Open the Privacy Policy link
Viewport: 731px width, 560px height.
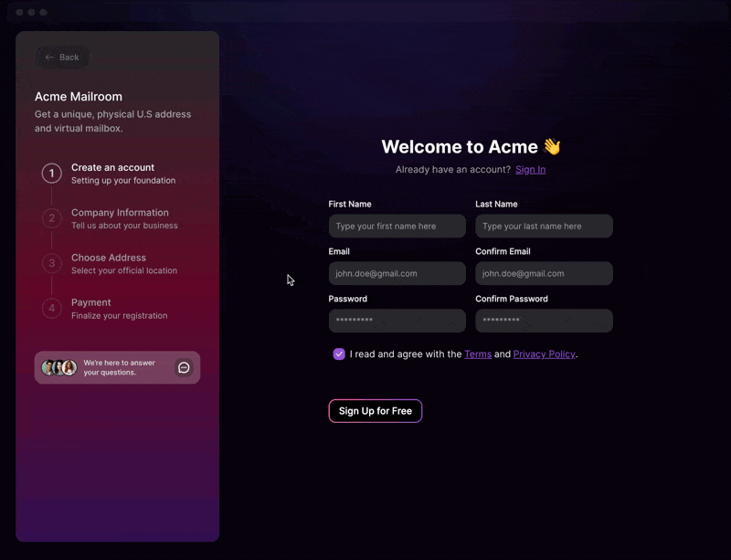click(x=544, y=354)
